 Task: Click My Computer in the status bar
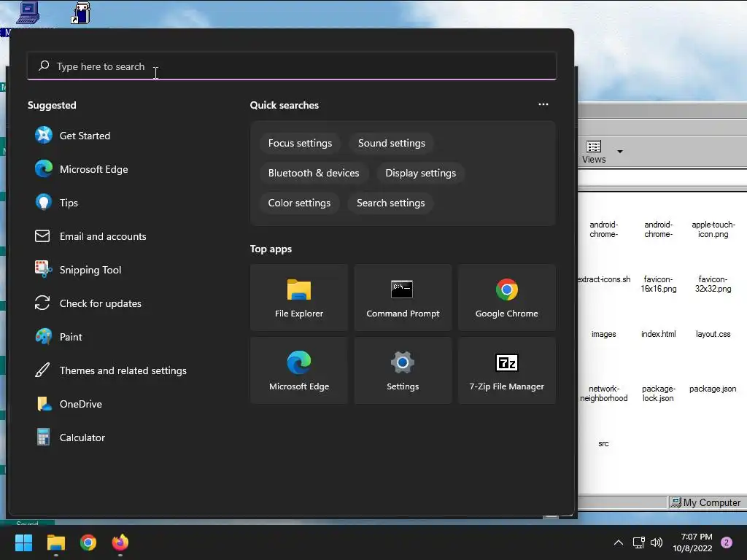[x=706, y=502]
